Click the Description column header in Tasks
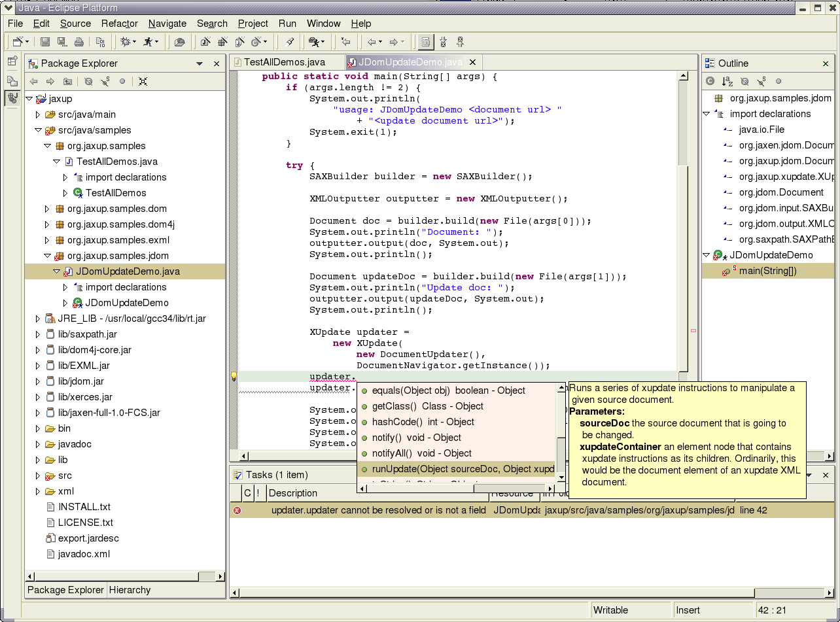This screenshot has width=840, height=622. pos(377,493)
